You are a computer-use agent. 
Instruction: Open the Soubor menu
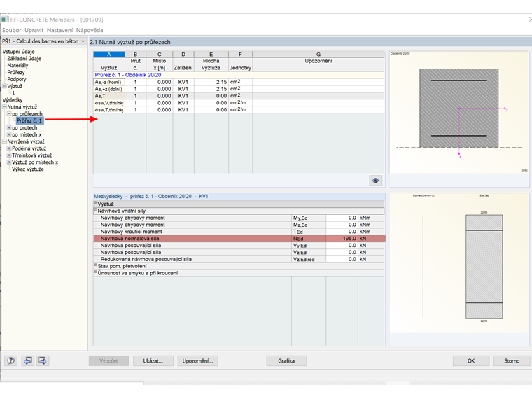click(11, 30)
